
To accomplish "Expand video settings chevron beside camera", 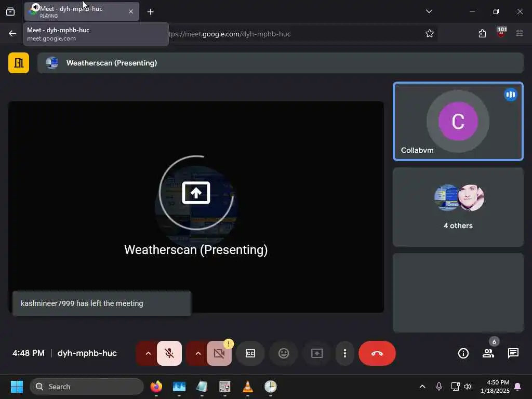I will coord(198,353).
